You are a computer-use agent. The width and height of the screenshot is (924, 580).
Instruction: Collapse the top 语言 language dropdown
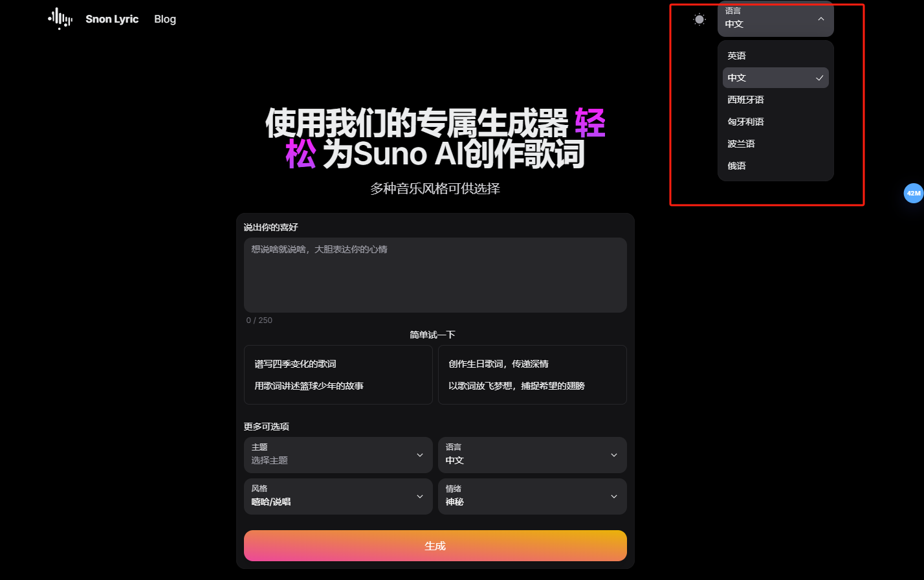point(776,19)
